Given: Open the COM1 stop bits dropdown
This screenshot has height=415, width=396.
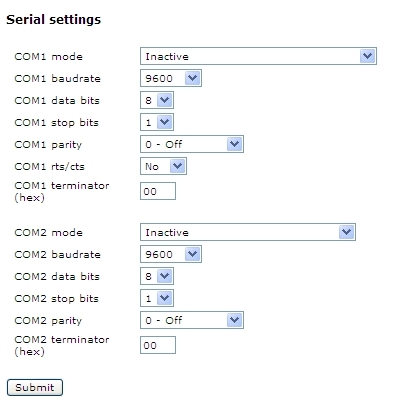Looking at the screenshot, I should coord(157,122).
